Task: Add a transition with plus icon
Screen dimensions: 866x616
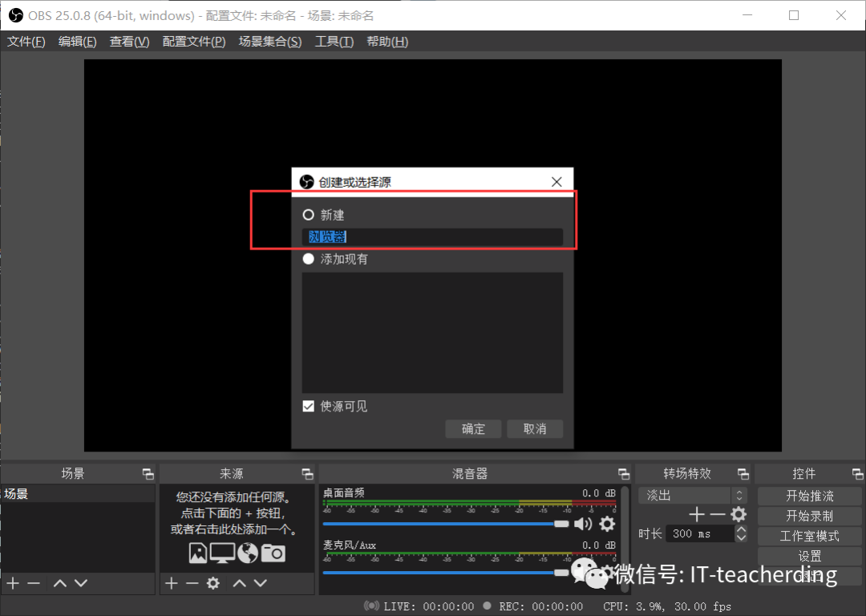Action: 697,515
